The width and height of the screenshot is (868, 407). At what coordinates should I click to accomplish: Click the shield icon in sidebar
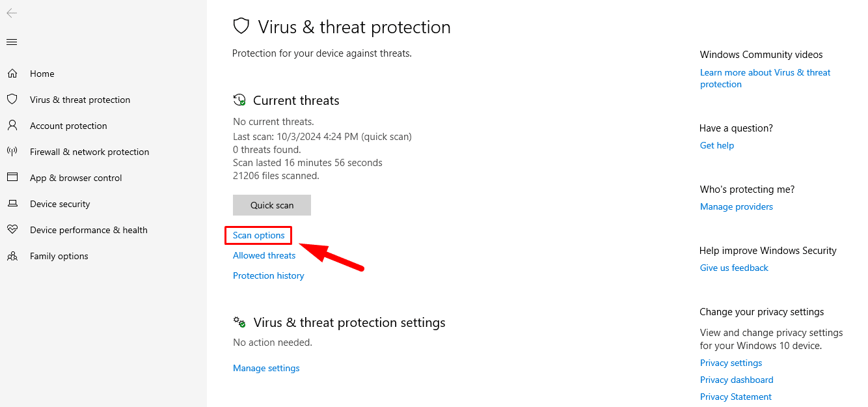click(x=12, y=99)
